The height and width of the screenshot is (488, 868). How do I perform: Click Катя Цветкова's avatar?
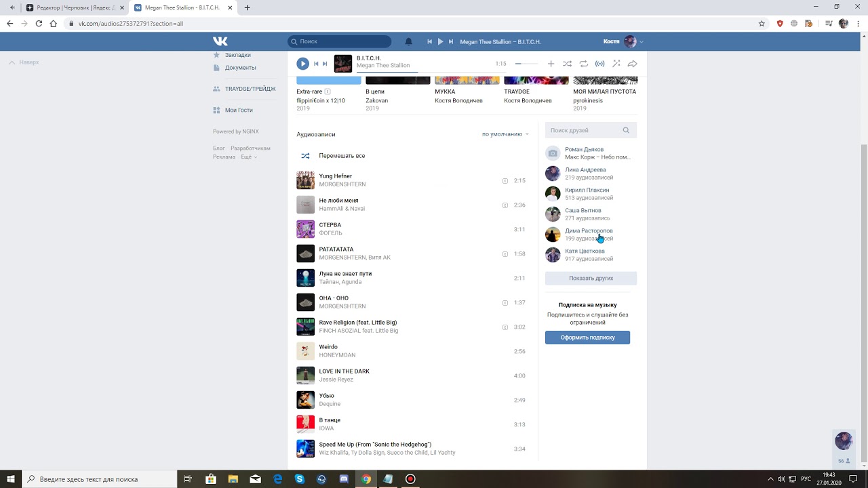[x=553, y=255]
